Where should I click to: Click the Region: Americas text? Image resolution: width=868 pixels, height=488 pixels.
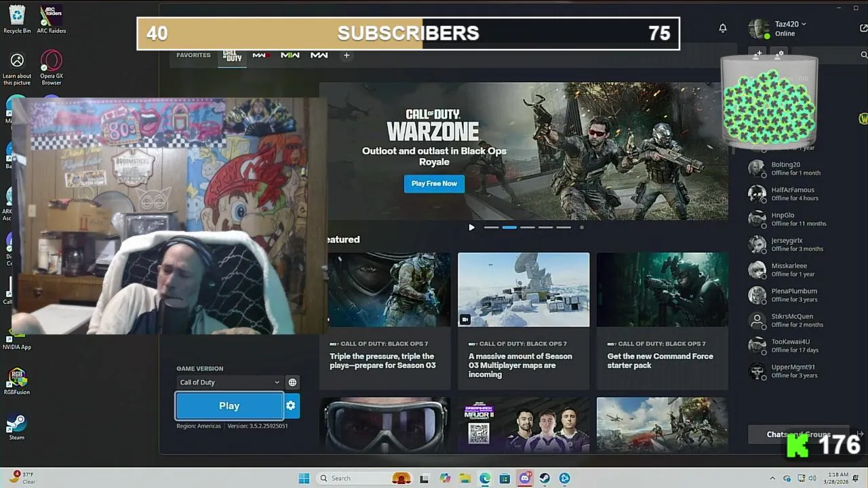199,426
